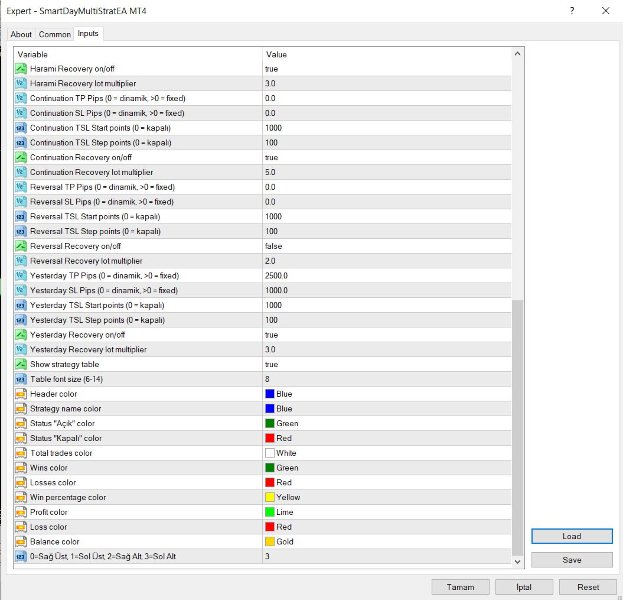This screenshot has height=600, width=623.
Task: Select the Yesterday Recovery lot multiplier row label
Action: pos(88,350)
